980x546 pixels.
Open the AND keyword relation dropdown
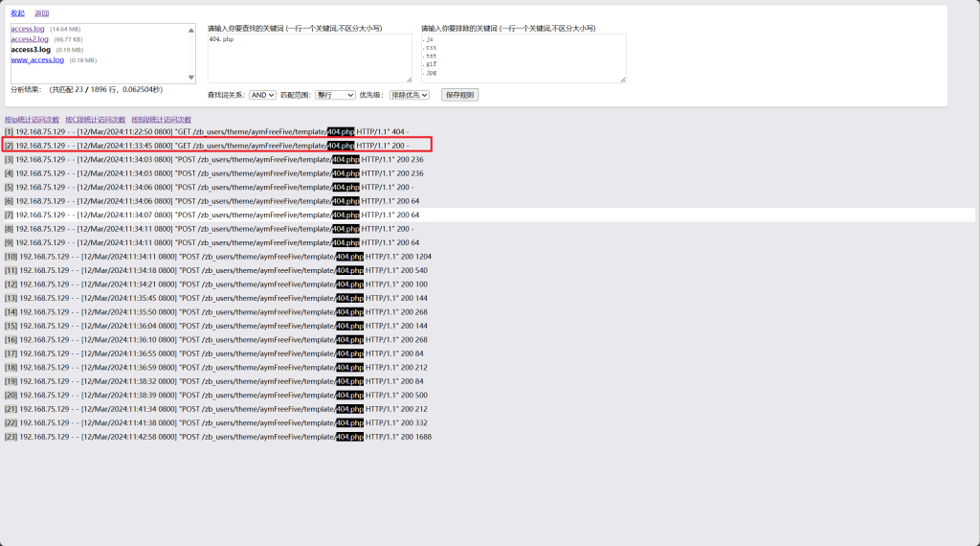(262, 95)
